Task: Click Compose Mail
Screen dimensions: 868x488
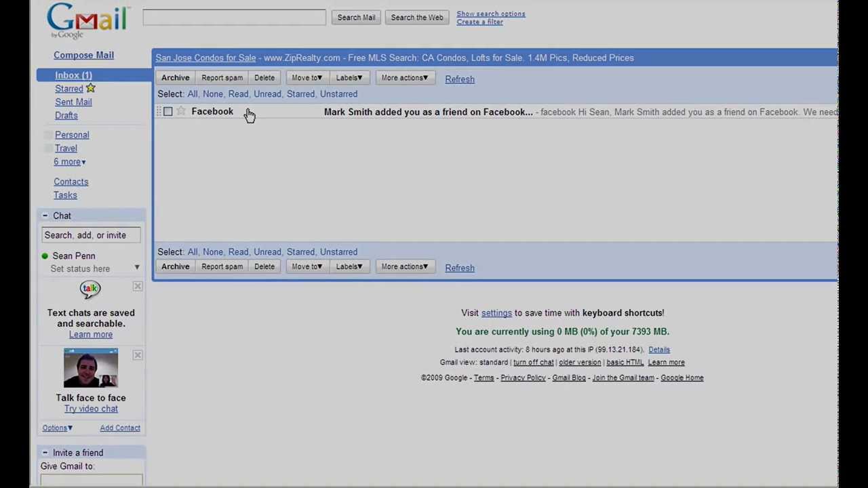Action: click(x=83, y=55)
